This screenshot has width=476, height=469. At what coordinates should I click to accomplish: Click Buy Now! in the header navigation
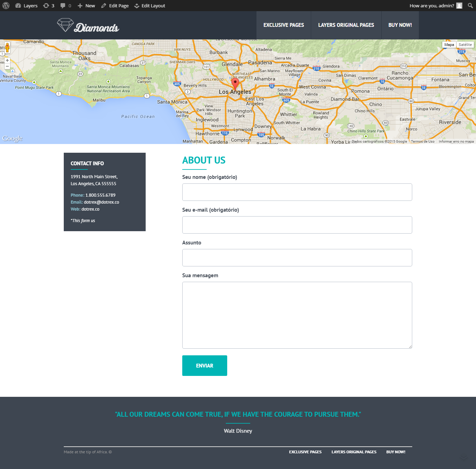tap(400, 25)
